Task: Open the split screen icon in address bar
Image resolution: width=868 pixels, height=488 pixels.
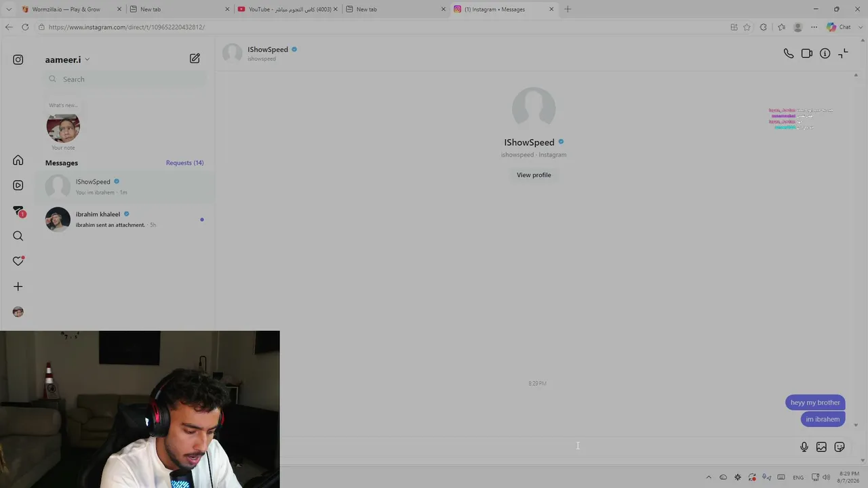Action: pyautogui.click(x=734, y=27)
